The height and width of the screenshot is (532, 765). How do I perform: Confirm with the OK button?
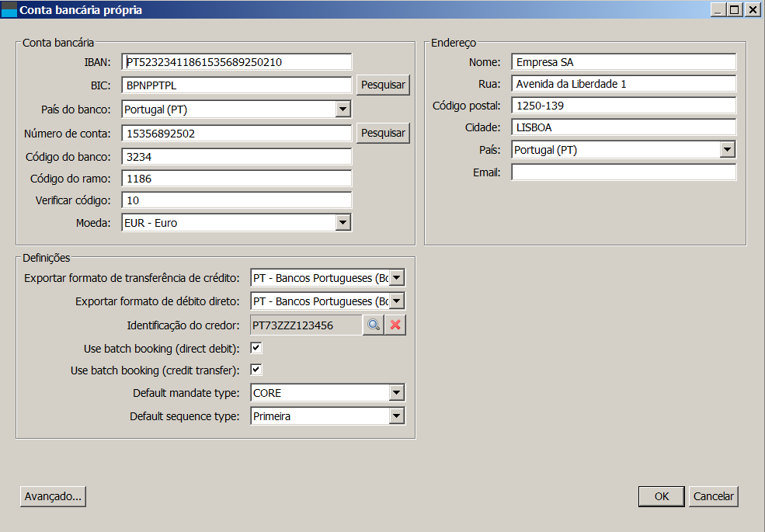click(x=661, y=496)
